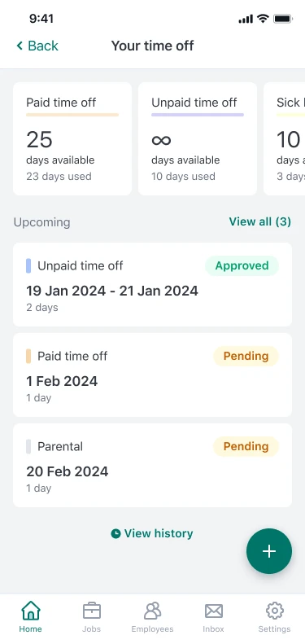This screenshot has height=644, width=305.
Task: Click the blue color marker on Unpaid time off
Action: click(x=28, y=265)
